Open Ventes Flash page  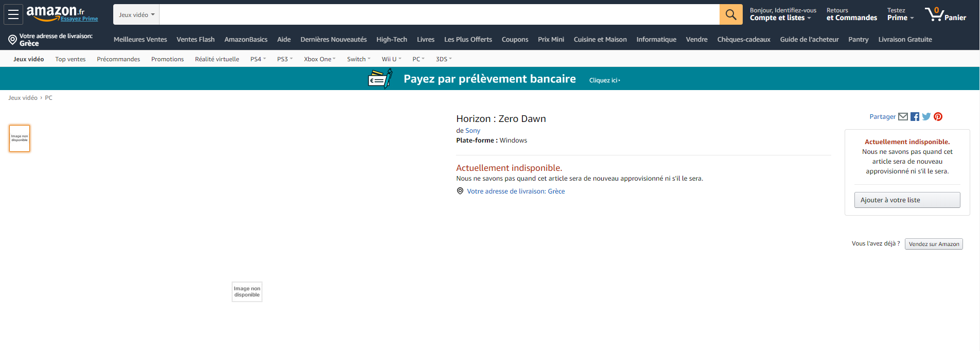point(196,40)
